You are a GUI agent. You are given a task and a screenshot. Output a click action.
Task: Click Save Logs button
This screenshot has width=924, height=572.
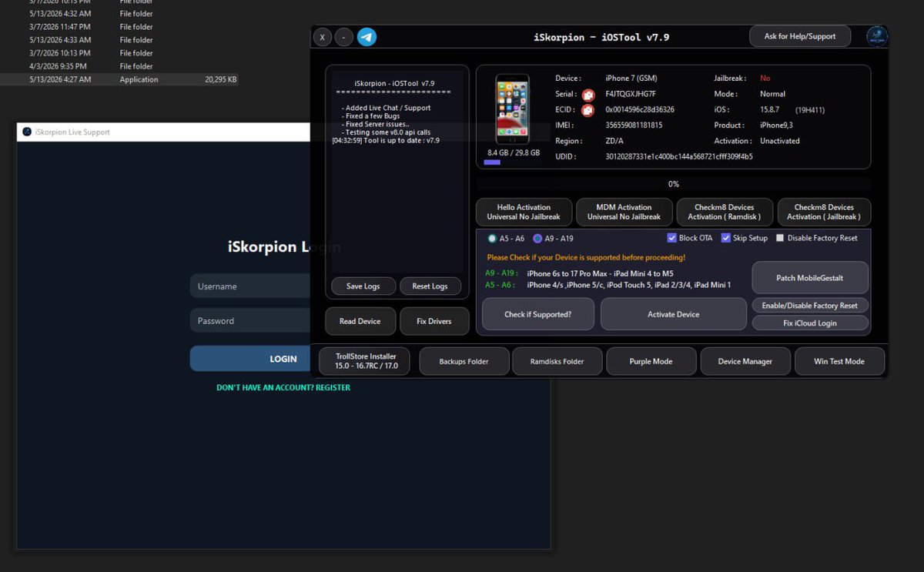[x=363, y=286]
